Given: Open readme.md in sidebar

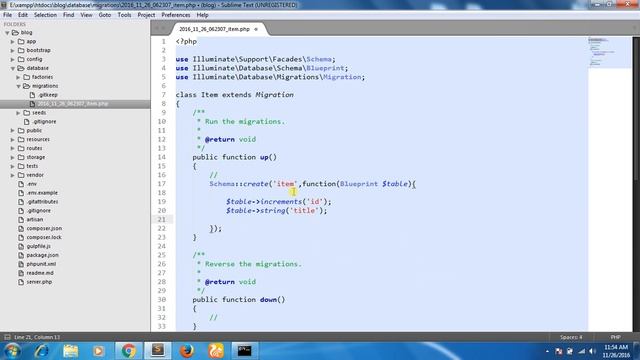Looking at the screenshot, I should pos(40,273).
